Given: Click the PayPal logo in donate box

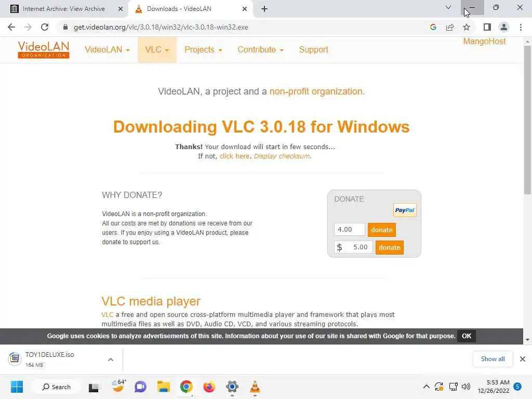Looking at the screenshot, I should pyautogui.click(x=404, y=210).
